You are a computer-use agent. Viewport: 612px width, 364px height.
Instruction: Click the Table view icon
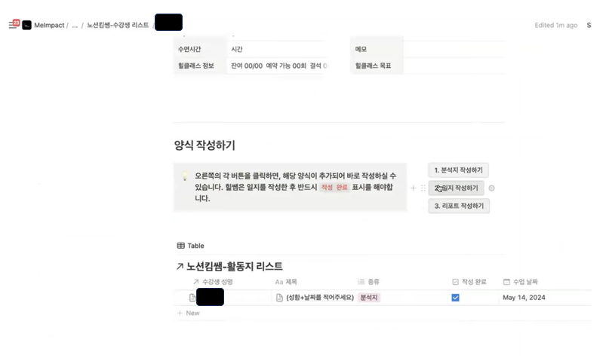tap(180, 246)
